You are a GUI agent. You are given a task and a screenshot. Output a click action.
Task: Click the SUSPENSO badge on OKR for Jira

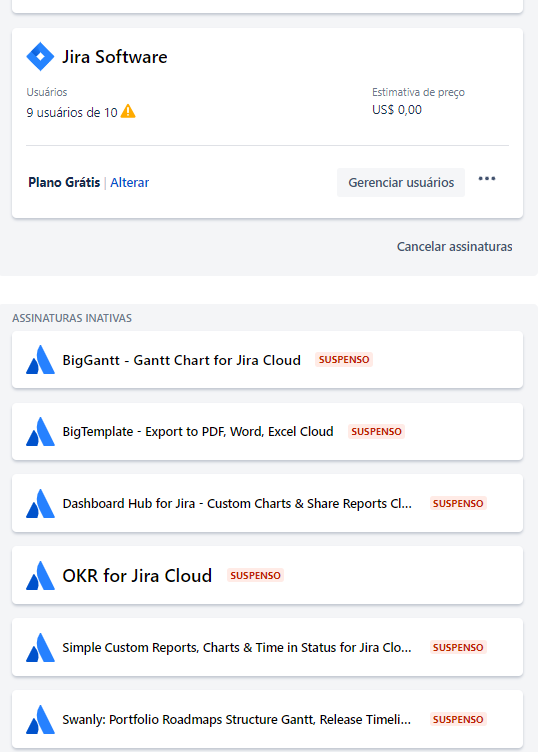[x=255, y=576]
